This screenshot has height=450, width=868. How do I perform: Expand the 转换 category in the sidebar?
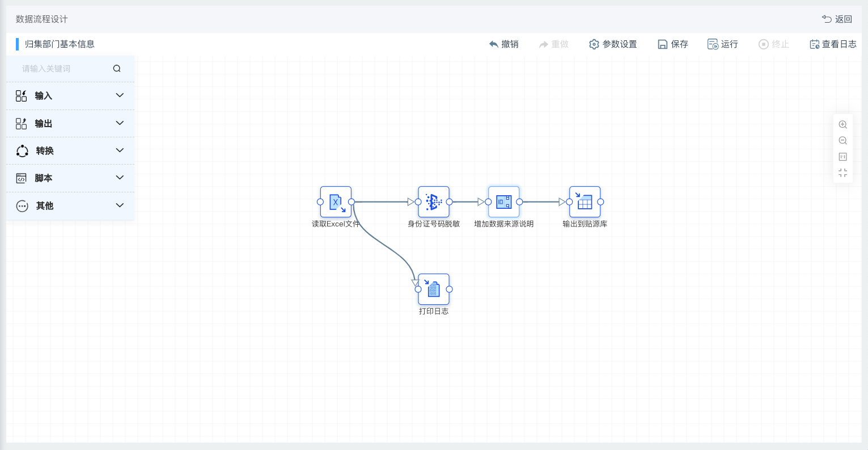coord(70,150)
